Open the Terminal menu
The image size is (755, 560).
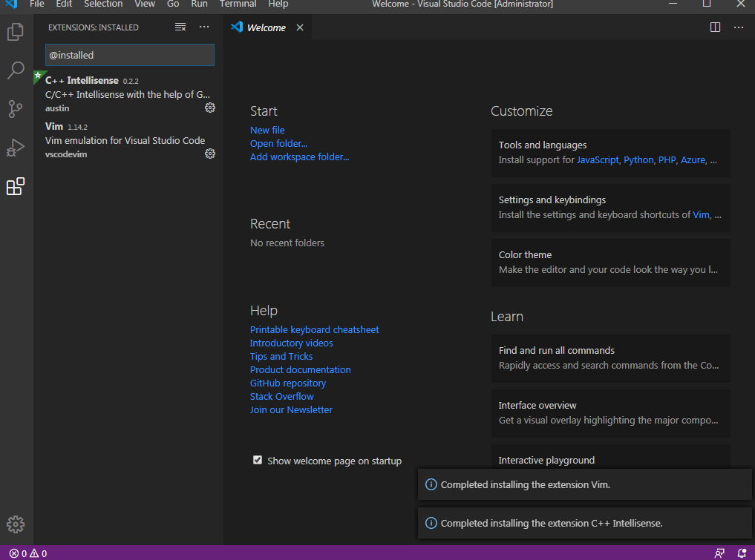pos(238,4)
